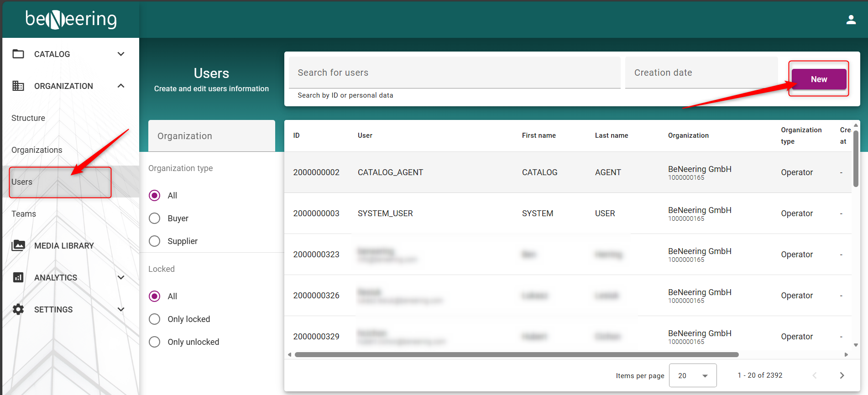Select the Supplier organization type

[x=155, y=241]
